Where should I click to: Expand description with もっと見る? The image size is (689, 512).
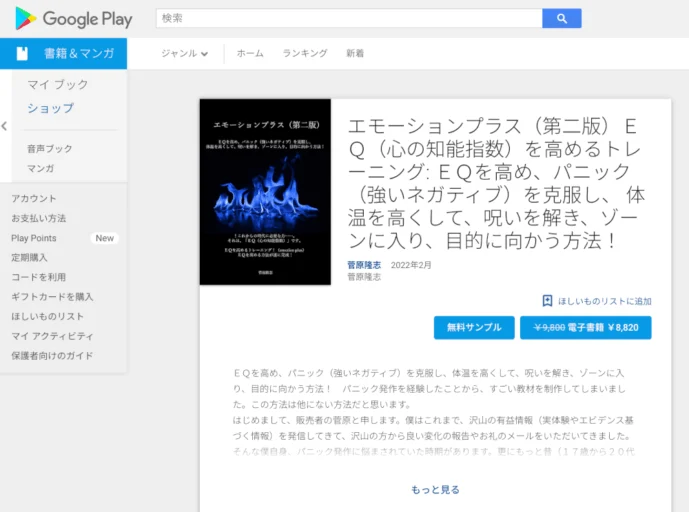(435, 490)
